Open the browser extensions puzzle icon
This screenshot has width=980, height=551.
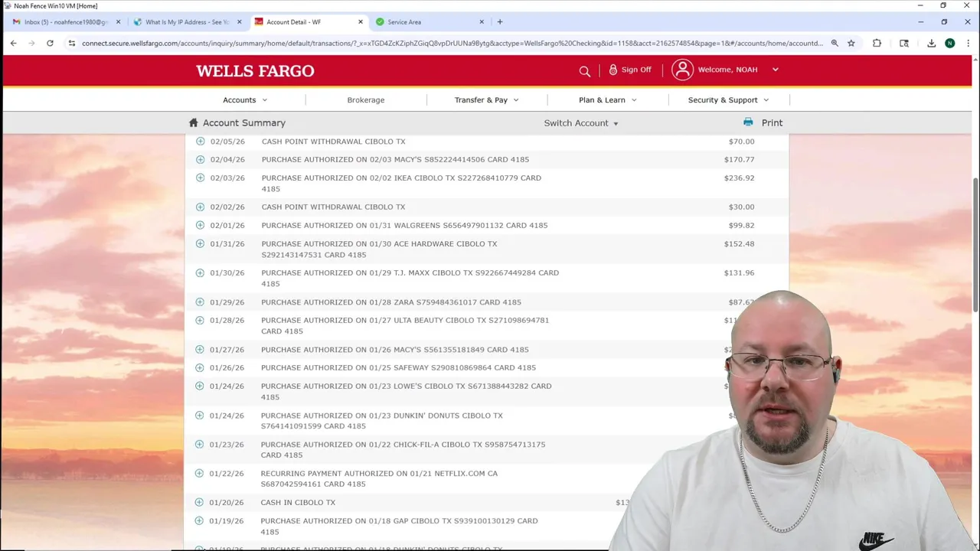click(877, 44)
